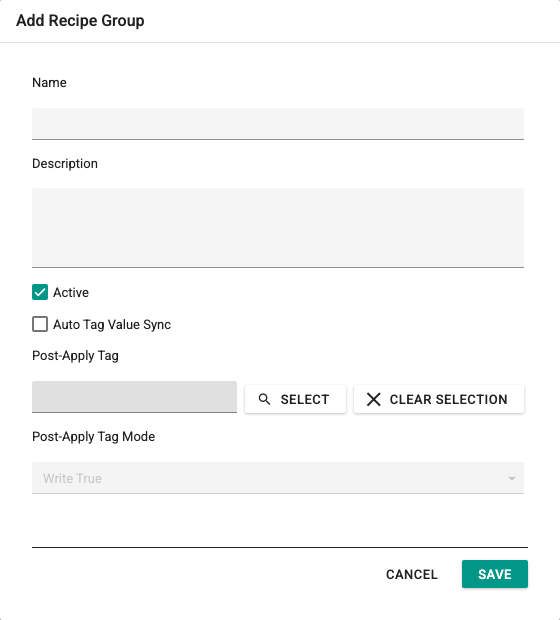
Task: Click the 'Post-Apply Tag' label
Action: pos(75,356)
